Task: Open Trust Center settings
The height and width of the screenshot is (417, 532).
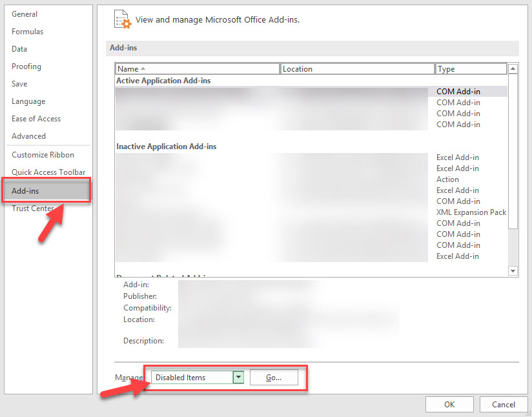Action: 33,208
